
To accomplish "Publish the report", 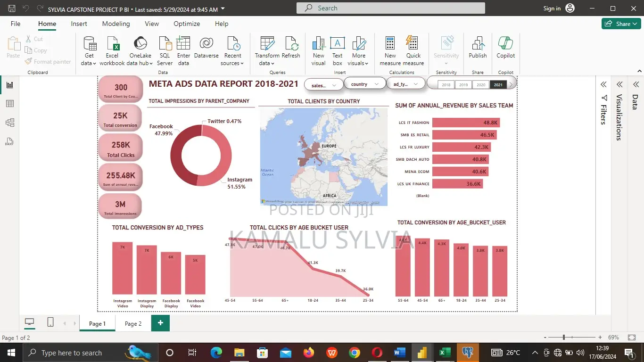I will click(478, 48).
